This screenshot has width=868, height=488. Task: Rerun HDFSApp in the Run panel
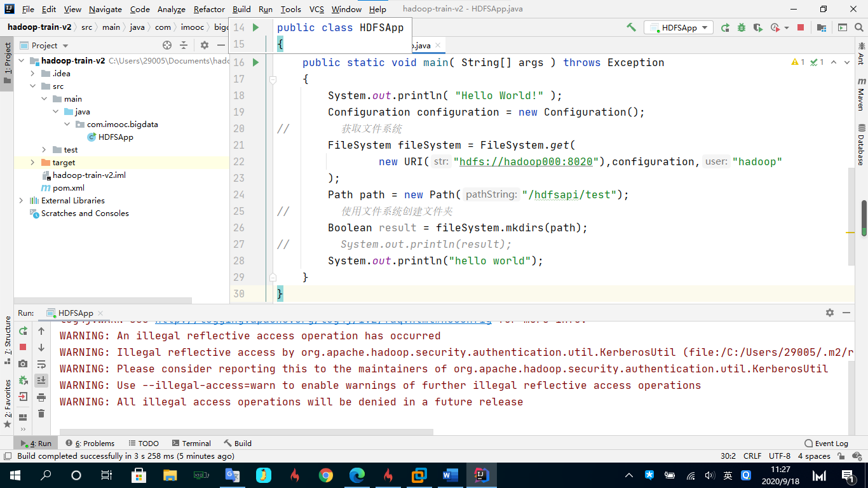(x=23, y=331)
